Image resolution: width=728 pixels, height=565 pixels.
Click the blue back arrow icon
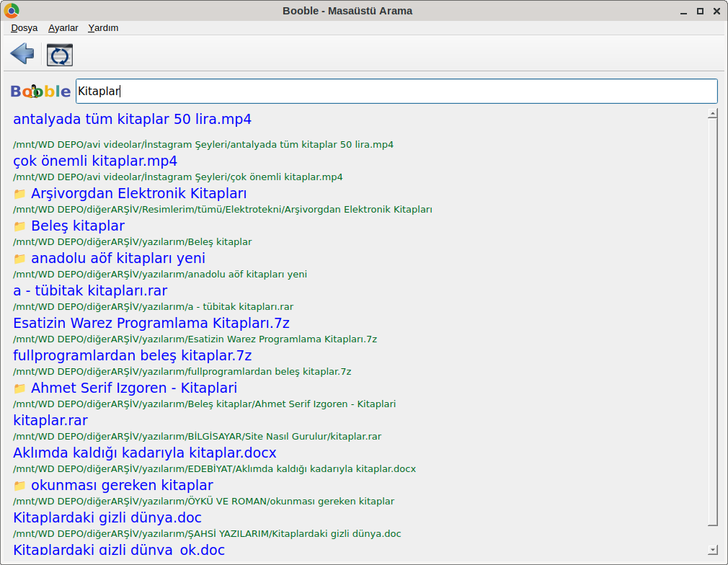tap(22, 53)
